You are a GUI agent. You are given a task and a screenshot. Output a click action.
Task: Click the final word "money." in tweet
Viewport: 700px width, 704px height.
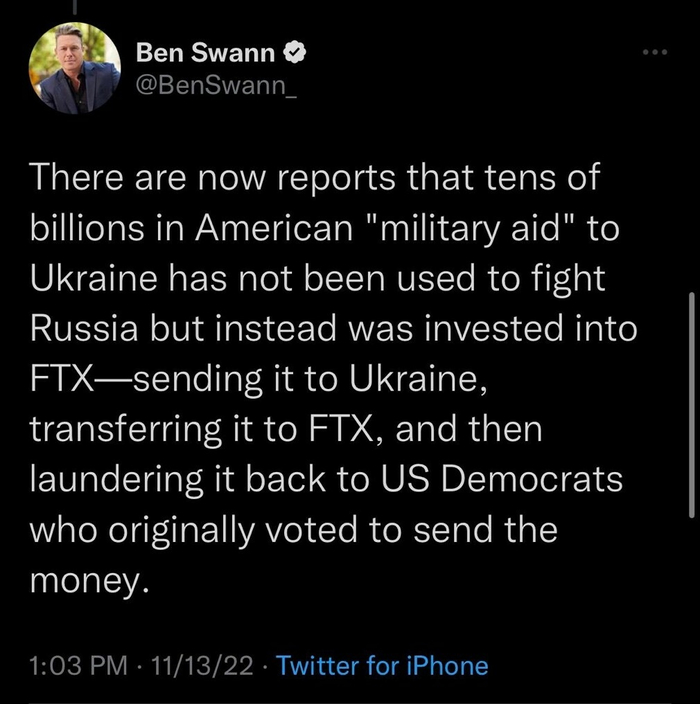(90, 580)
